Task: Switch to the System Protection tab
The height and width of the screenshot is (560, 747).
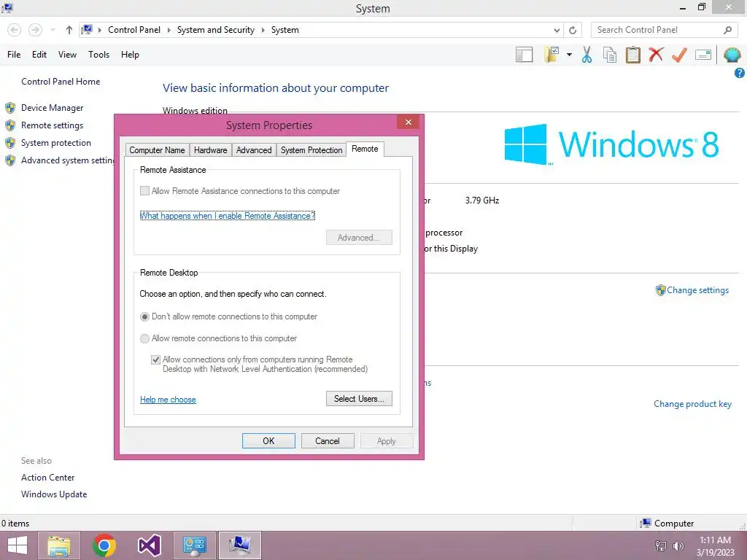Action: 311,150
